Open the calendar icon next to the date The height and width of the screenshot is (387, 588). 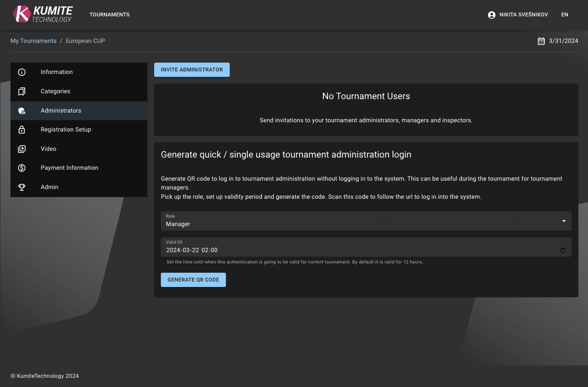click(x=541, y=41)
